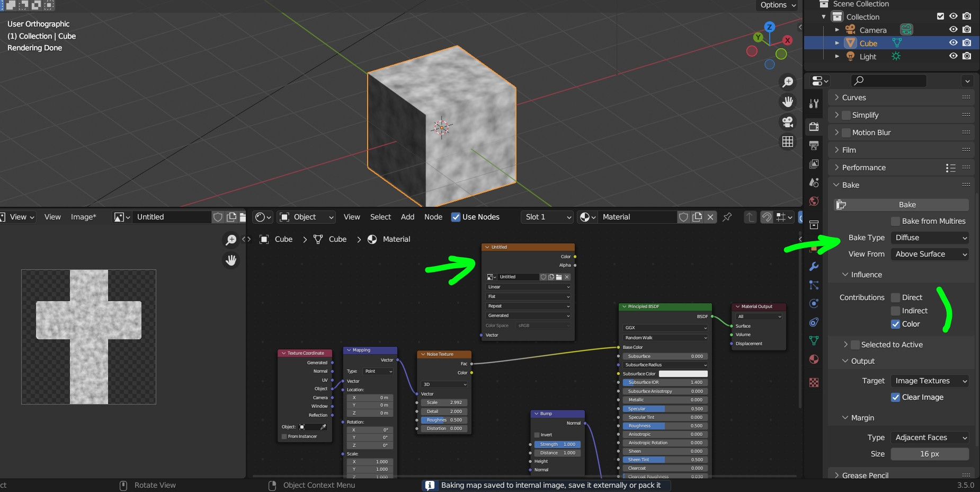Image resolution: width=980 pixels, height=492 pixels.
Task: Open the Slot 1 dropdown
Action: pos(547,217)
